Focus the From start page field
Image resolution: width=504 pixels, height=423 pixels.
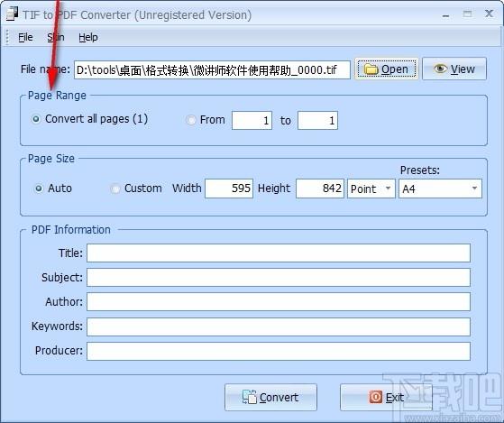tap(252, 121)
